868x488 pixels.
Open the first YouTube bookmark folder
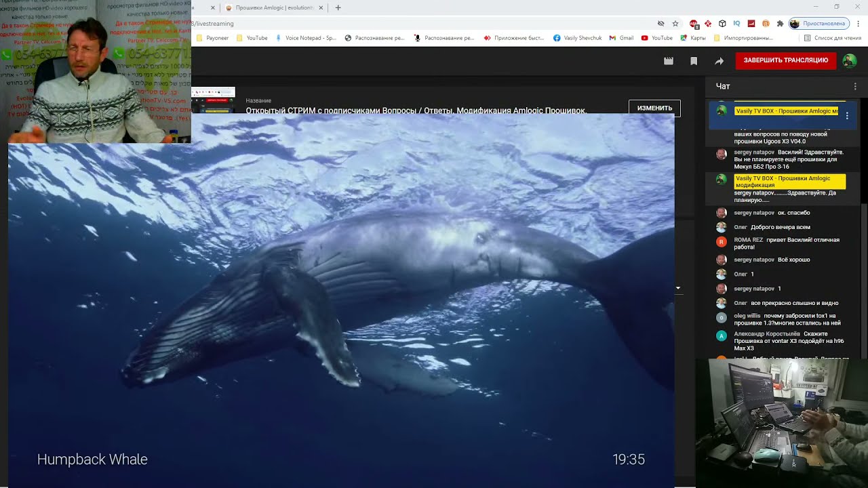click(252, 38)
